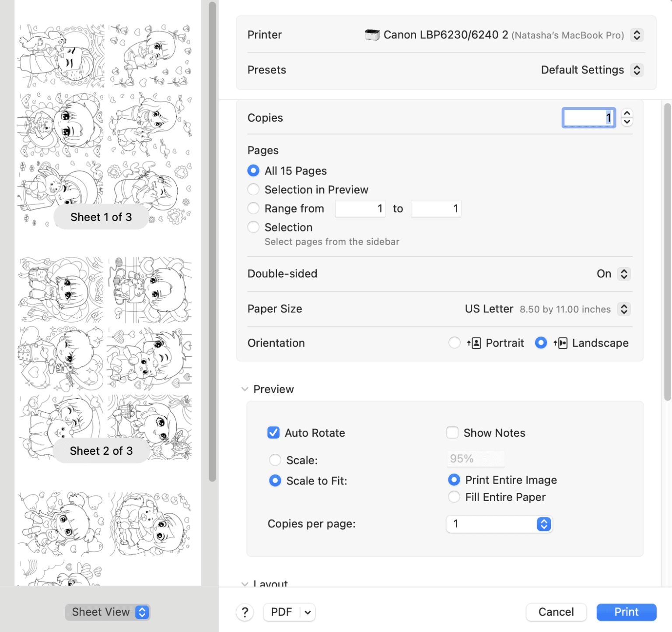Click the Landscape orientation icon
672x632 pixels.
coord(560,343)
